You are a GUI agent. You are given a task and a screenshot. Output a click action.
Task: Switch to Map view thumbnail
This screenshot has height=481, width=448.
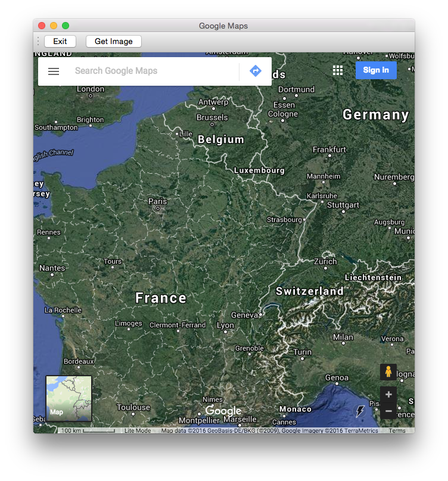(69, 398)
